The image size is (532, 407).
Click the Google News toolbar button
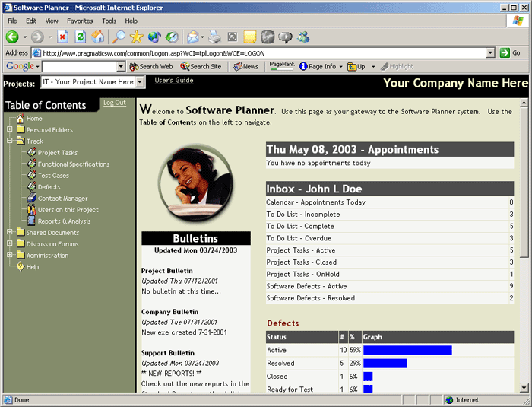[245, 67]
